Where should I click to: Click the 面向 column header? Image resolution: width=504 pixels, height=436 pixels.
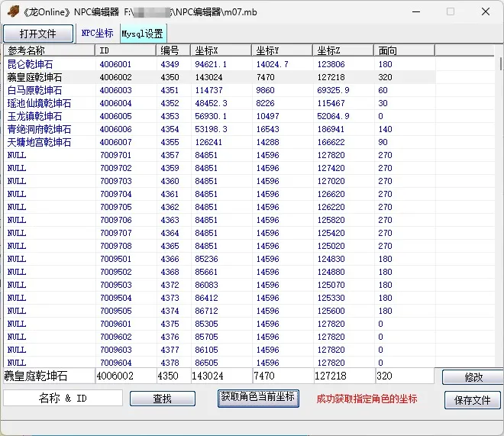point(405,50)
